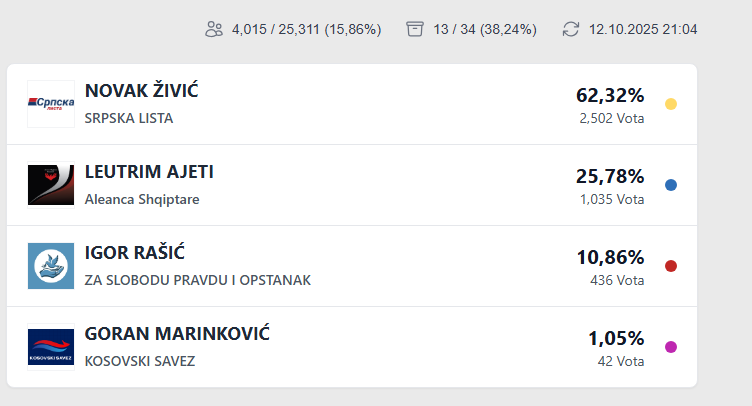The height and width of the screenshot is (406, 752).
Task: Select Goran Marinković candidate name
Action: pyautogui.click(x=177, y=334)
